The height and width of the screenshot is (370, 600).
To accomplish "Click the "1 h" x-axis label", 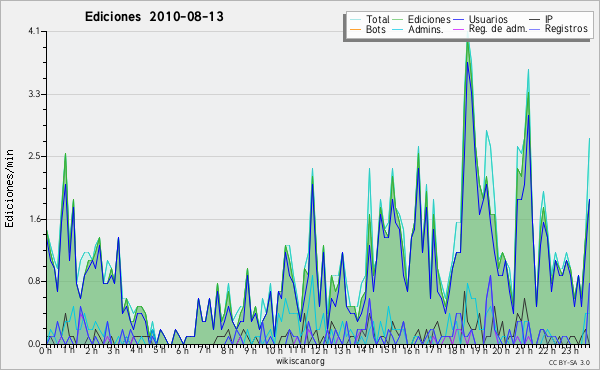I will click(69, 350).
